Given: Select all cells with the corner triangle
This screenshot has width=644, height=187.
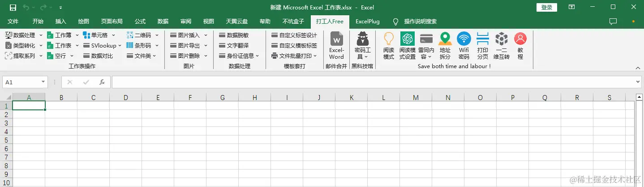Looking at the screenshot, I should point(6,97).
